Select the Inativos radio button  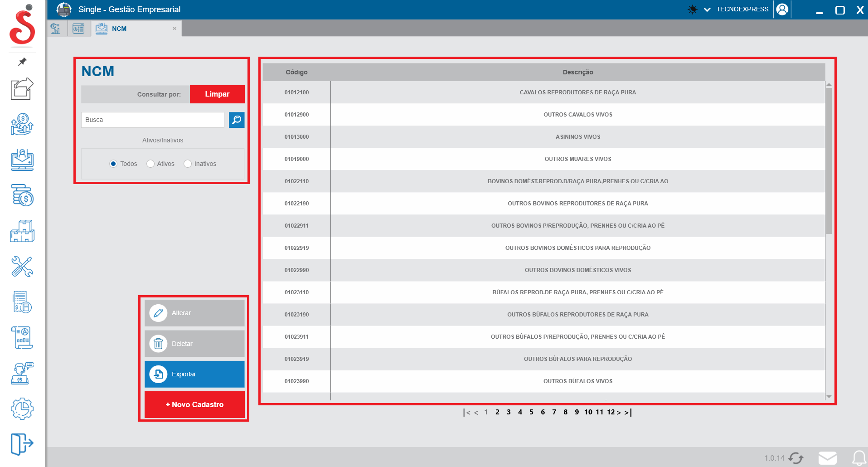click(x=188, y=164)
